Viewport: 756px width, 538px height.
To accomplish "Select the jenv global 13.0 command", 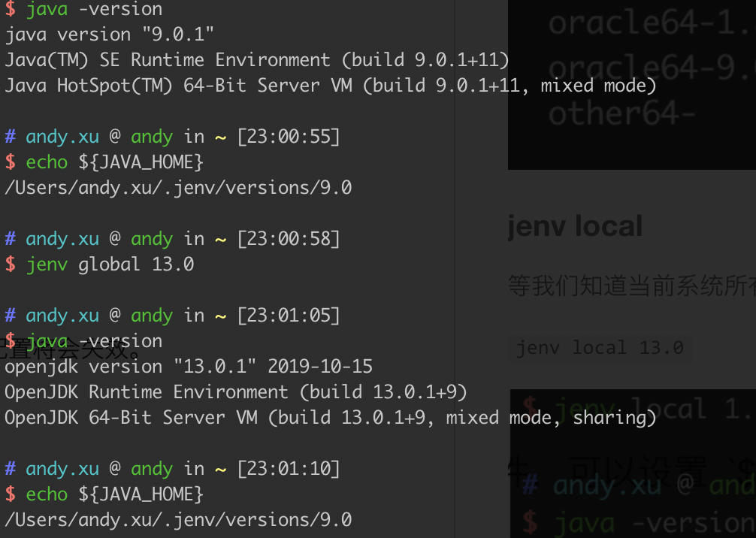I will pyautogui.click(x=109, y=264).
